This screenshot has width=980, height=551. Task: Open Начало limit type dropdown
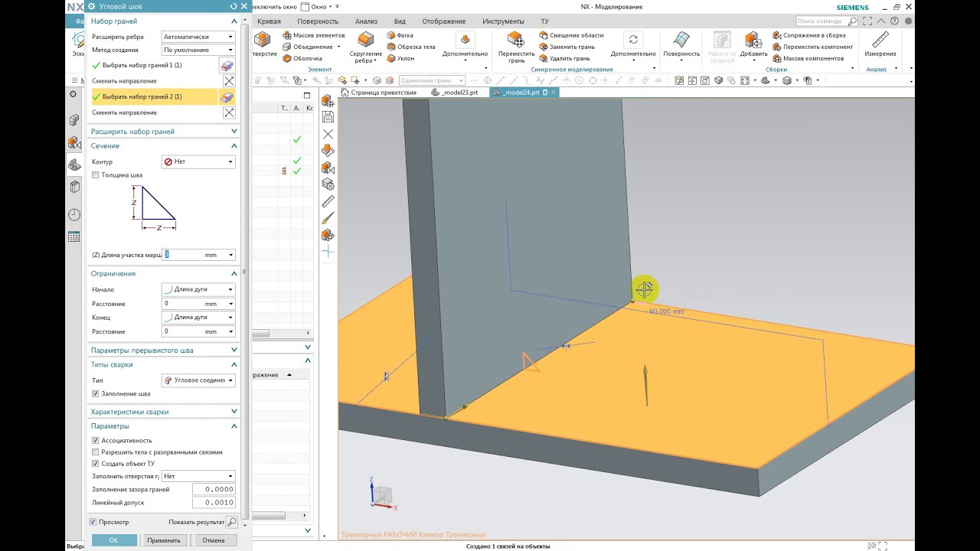[x=198, y=289]
